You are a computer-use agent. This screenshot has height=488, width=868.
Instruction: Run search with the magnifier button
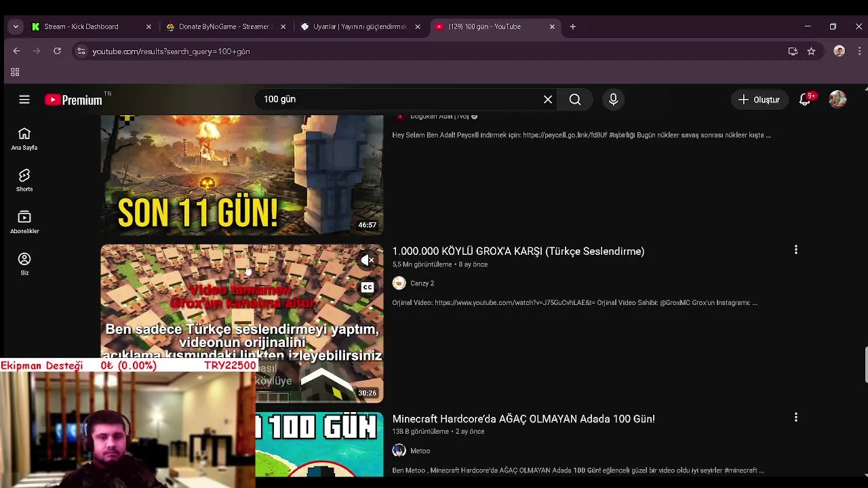point(575,100)
